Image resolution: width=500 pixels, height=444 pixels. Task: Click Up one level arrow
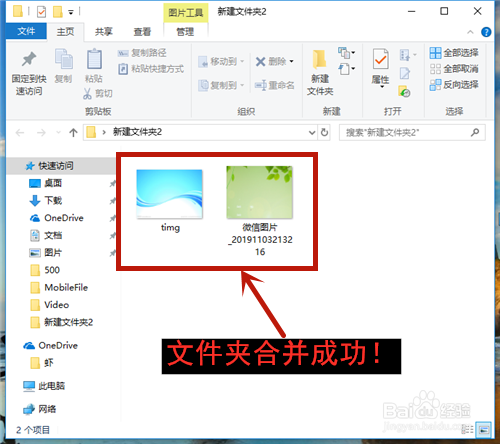[x=73, y=133]
